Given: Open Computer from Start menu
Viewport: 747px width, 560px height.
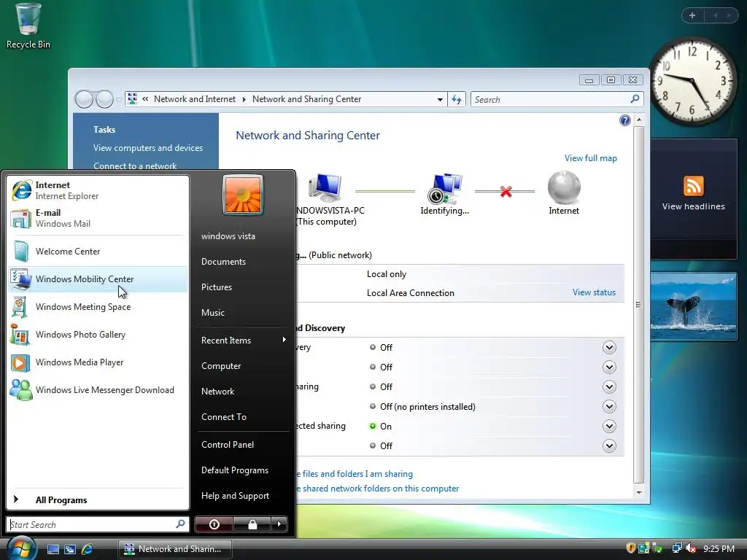Looking at the screenshot, I should pyautogui.click(x=221, y=366).
